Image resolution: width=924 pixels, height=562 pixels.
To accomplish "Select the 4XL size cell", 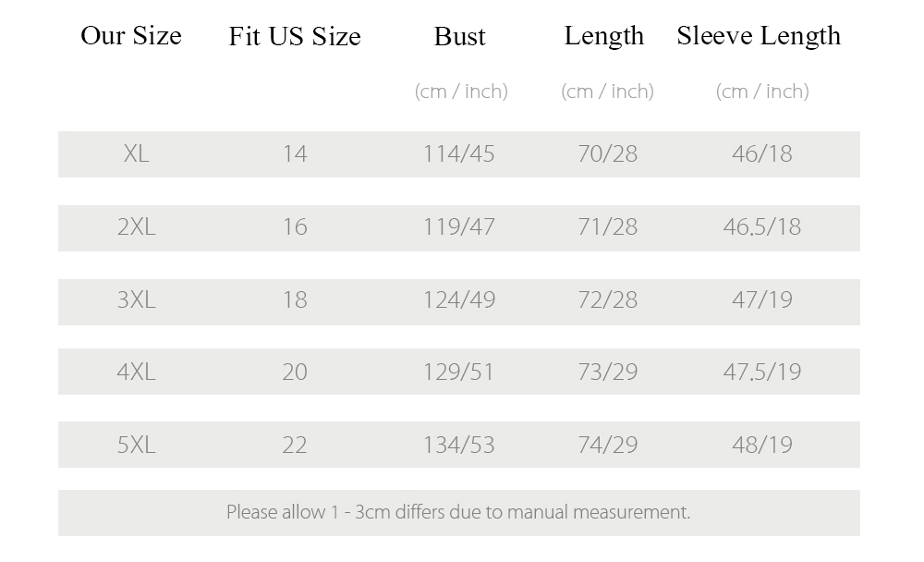I will pyautogui.click(x=136, y=373).
